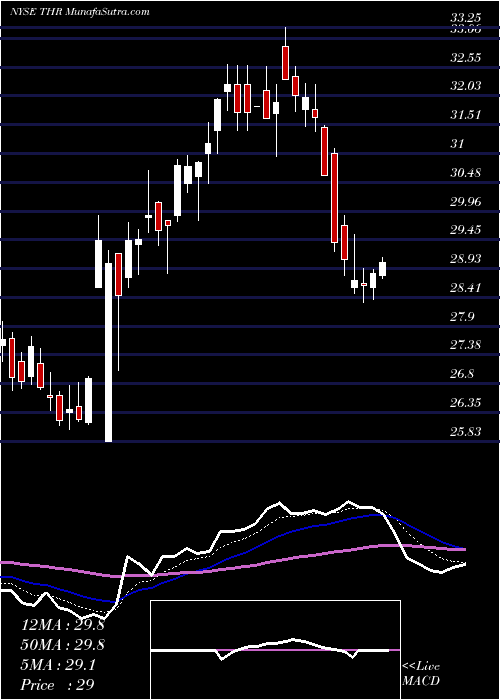Image resolution: width=500 pixels, height=700 pixels.
Task: Select the 28.93 price axis label
Action: click(466, 259)
